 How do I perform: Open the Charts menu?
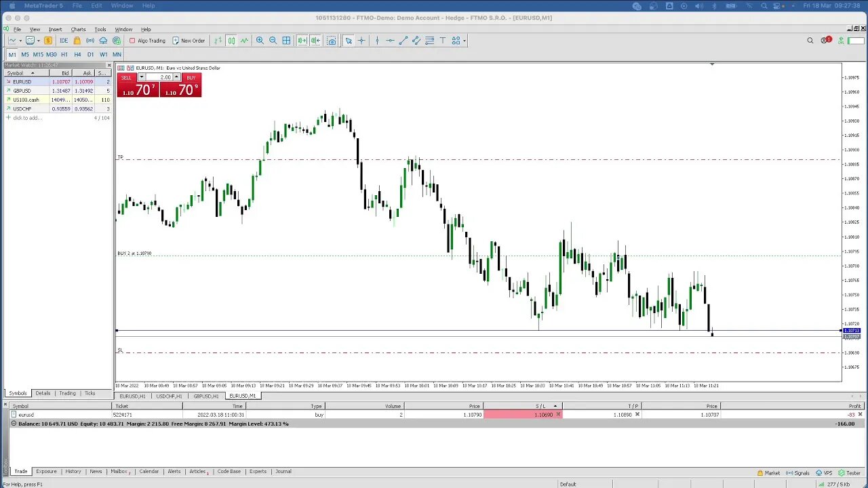pyautogui.click(x=78, y=29)
